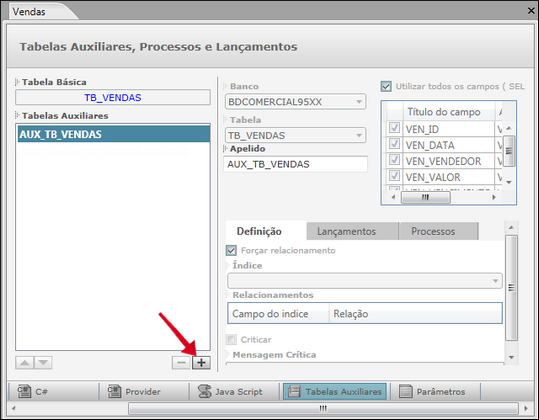Viewport: 539px width, 420px height.
Task: Move selected auxiliary table up with arrow
Action: (25, 363)
